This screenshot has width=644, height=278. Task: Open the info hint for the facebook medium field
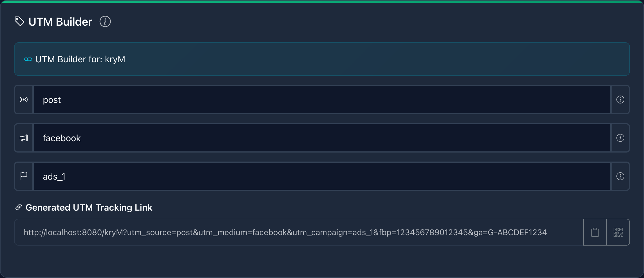tap(620, 138)
